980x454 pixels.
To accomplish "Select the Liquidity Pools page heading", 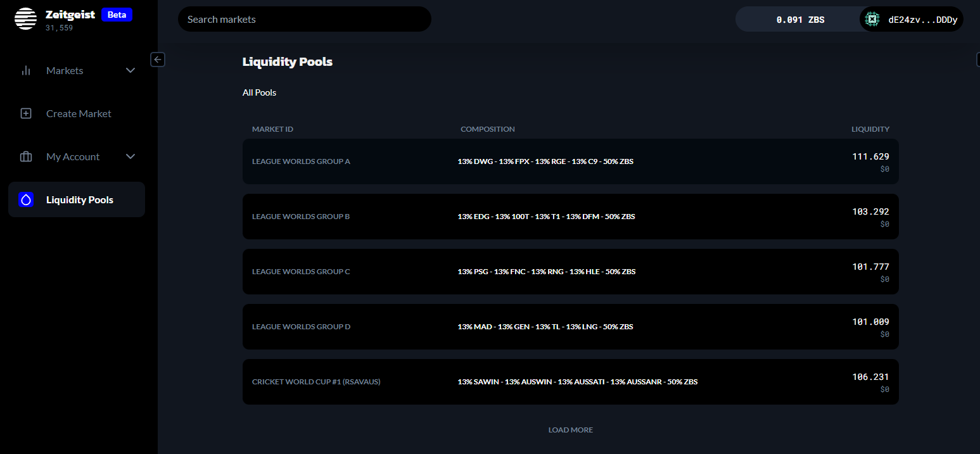I will coord(288,62).
